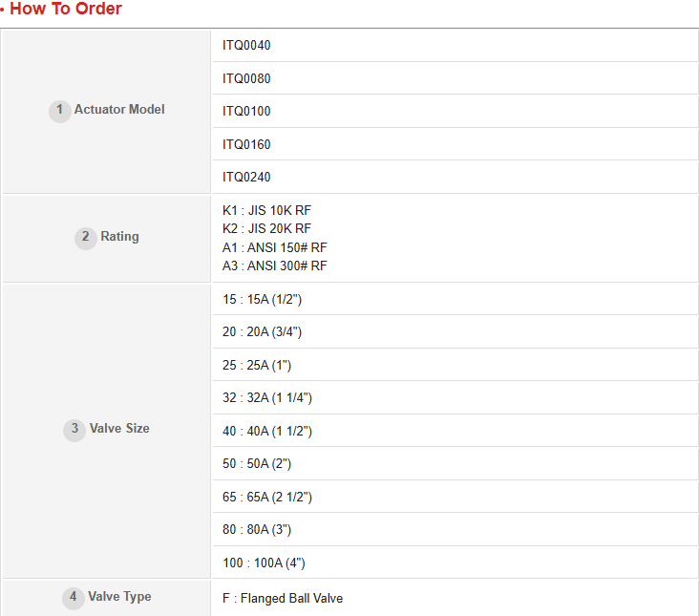Click the Actuator Model label
This screenshot has height=616, width=699.
(x=119, y=110)
